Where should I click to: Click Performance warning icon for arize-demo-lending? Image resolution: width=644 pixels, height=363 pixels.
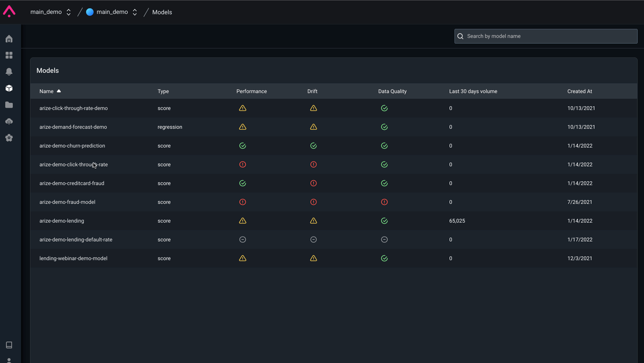tap(243, 221)
